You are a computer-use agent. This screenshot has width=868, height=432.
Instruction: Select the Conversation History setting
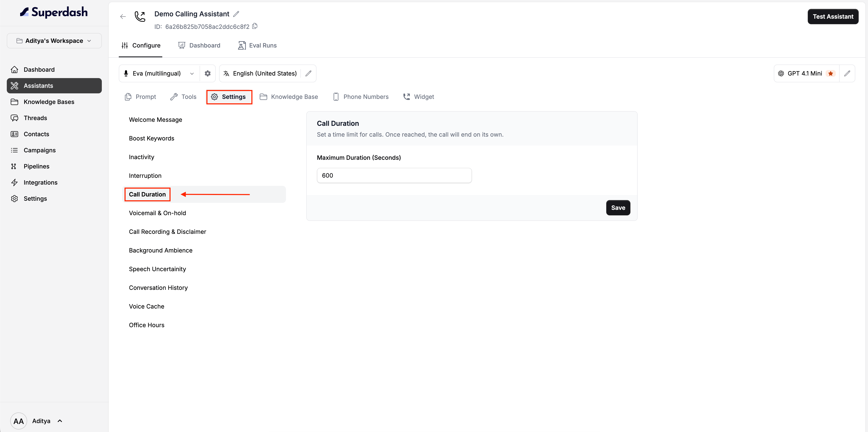click(x=204, y=288)
